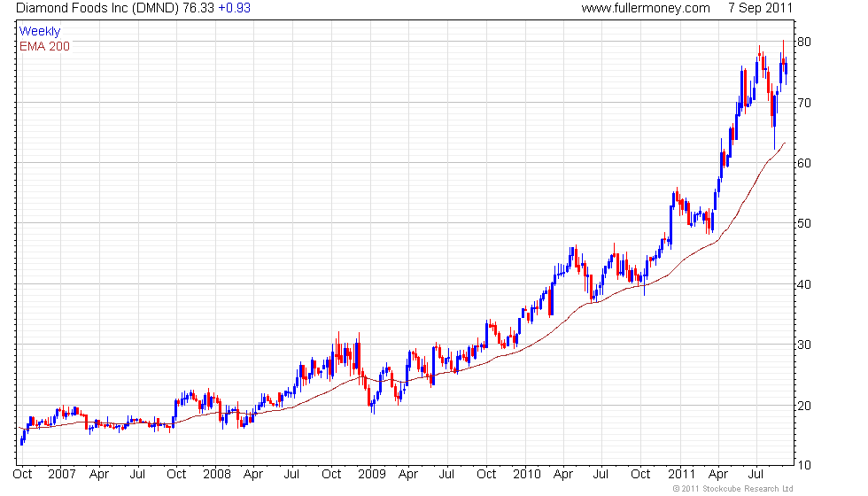Click the +0.93 price change value
Screen dimensions: 868x496
(235, 8)
